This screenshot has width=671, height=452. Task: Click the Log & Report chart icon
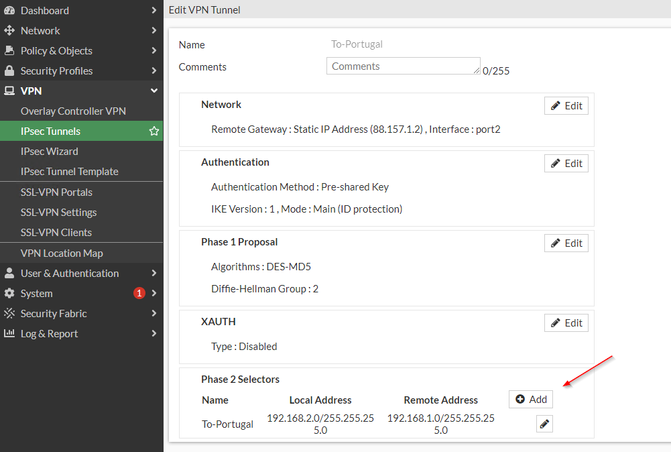pyautogui.click(x=10, y=334)
